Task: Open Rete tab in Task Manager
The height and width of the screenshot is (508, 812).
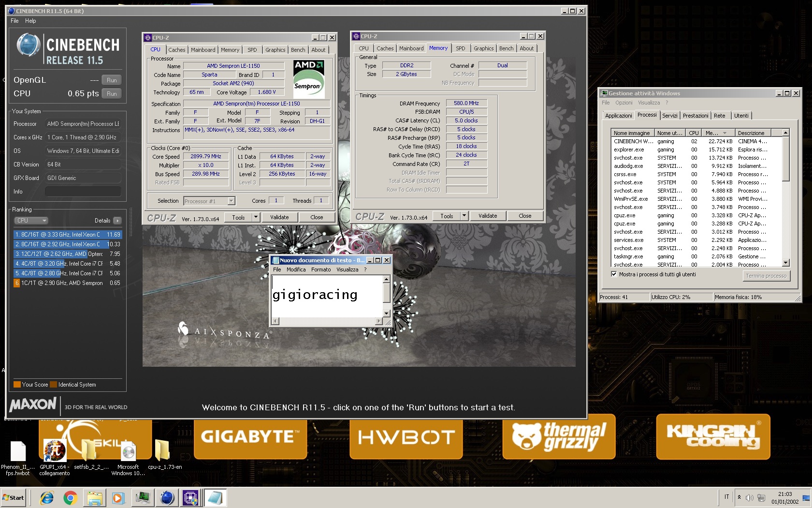Action: pyautogui.click(x=720, y=116)
